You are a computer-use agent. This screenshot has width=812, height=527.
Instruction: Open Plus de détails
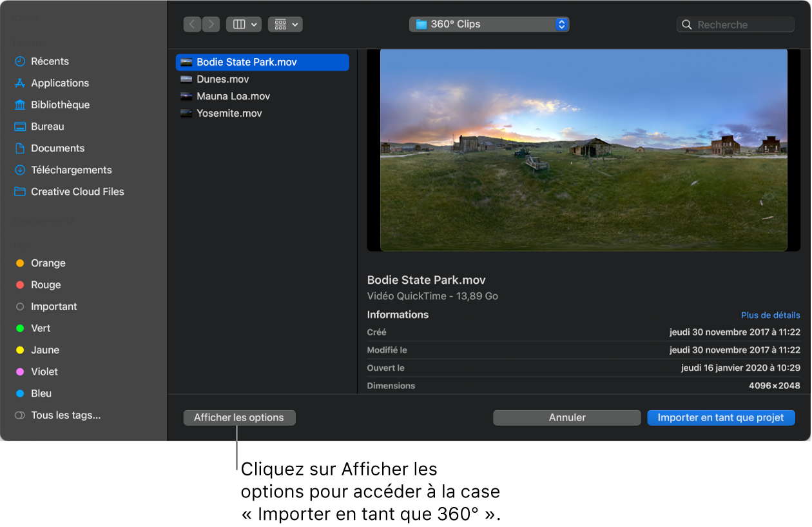(770, 315)
